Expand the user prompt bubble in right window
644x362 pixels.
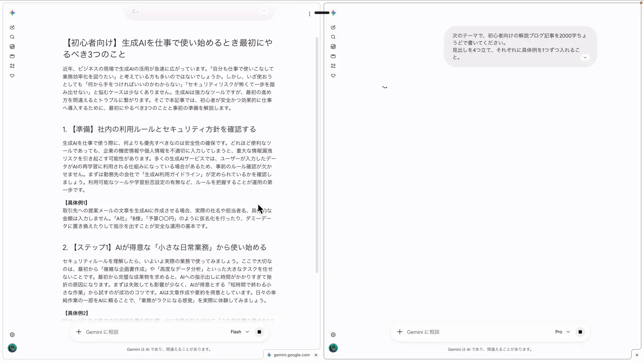(x=585, y=58)
